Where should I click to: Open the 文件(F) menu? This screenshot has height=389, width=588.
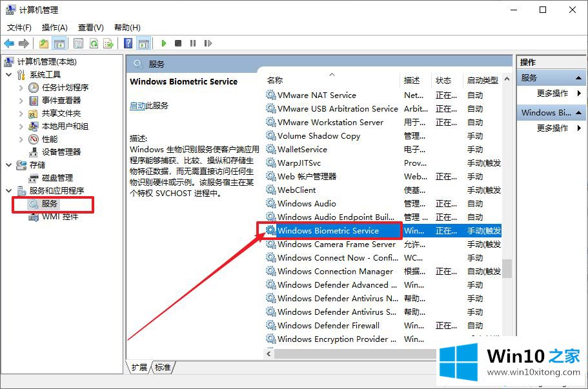click(19, 27)
